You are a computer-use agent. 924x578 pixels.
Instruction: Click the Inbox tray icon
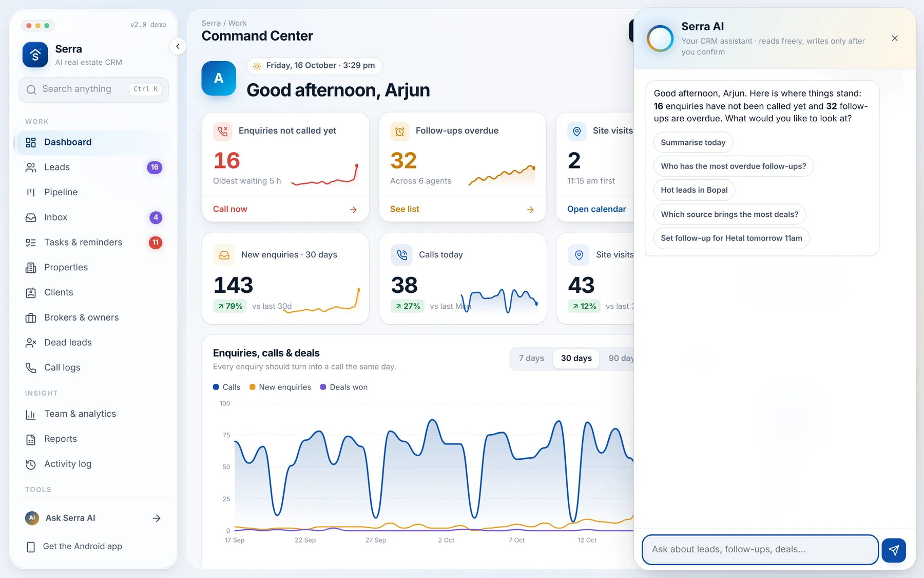[31, 217]
